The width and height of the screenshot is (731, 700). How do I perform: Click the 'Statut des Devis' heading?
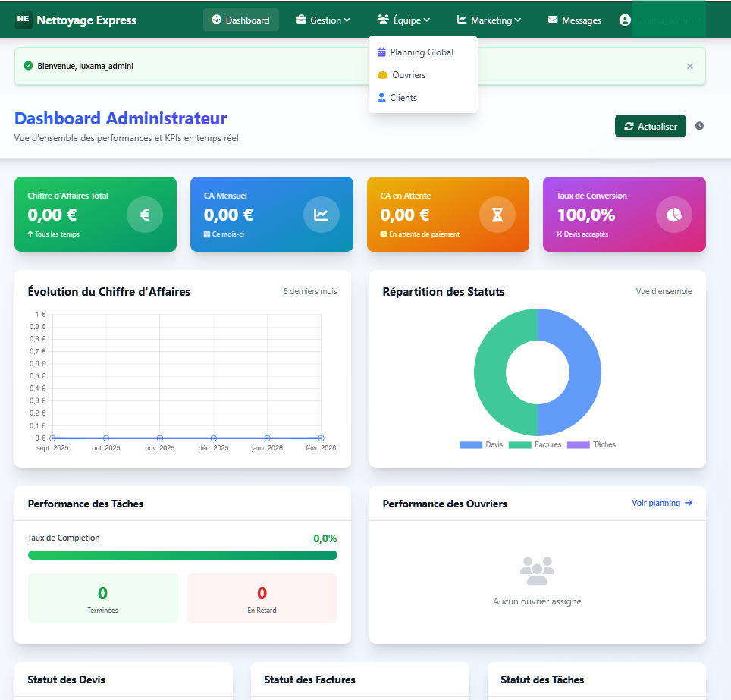tap(66, 680)
